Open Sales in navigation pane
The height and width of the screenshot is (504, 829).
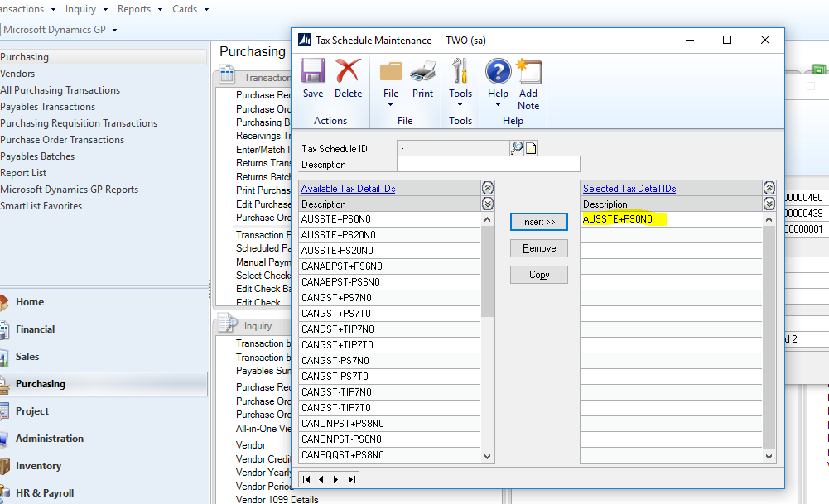27,357
